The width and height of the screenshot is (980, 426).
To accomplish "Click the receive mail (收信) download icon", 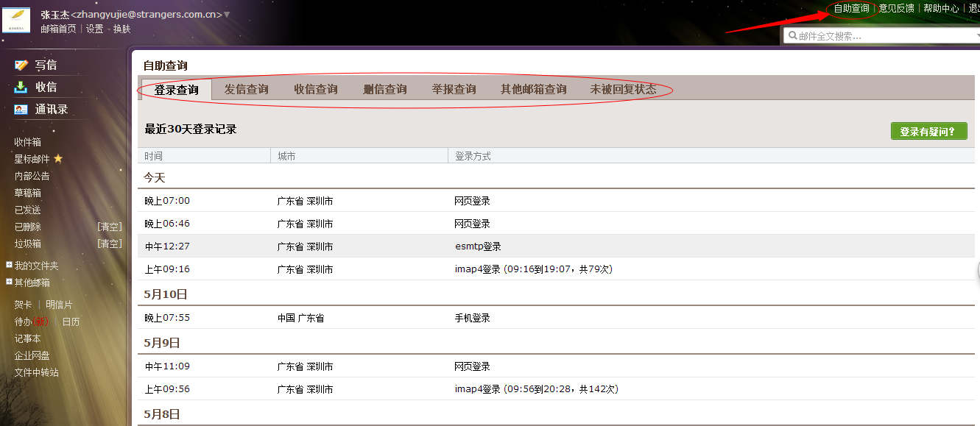I will [x=21, y=87].
